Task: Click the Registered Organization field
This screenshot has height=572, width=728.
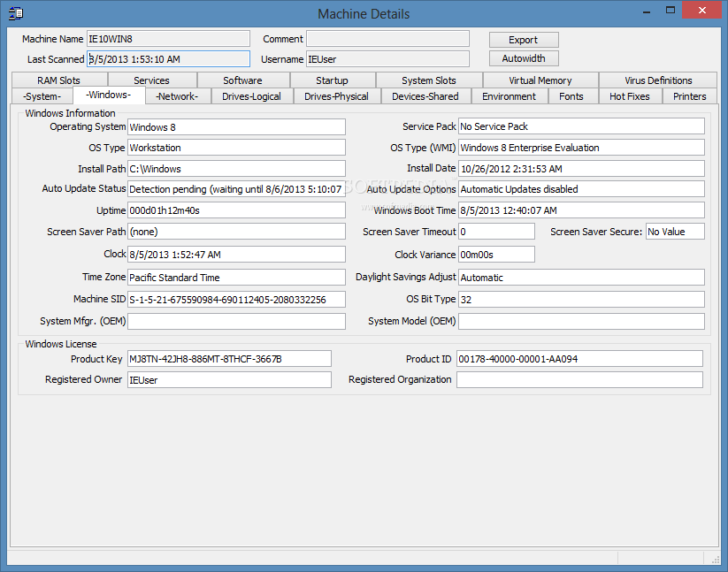Action: point(580,379)
